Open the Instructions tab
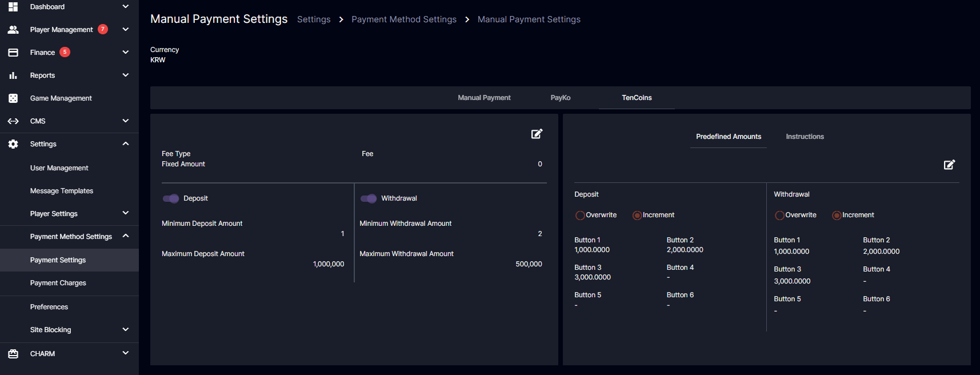The width and height of the screenshot is (980, 375). tap(805, 137)
